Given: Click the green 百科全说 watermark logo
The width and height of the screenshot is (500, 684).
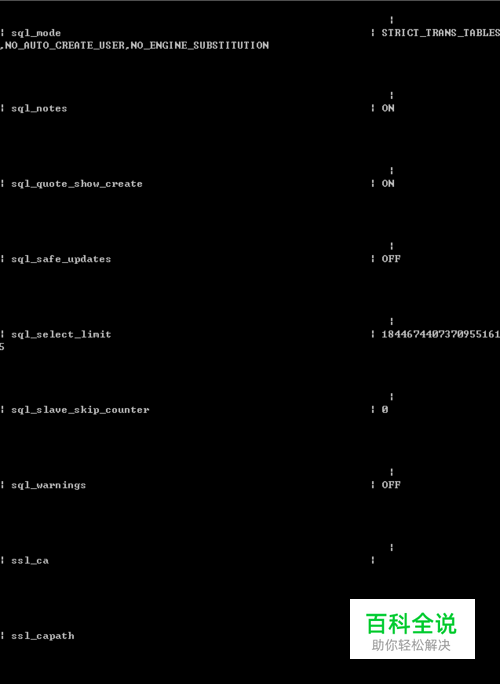Looking at the screenshot, I should [411, 624].
